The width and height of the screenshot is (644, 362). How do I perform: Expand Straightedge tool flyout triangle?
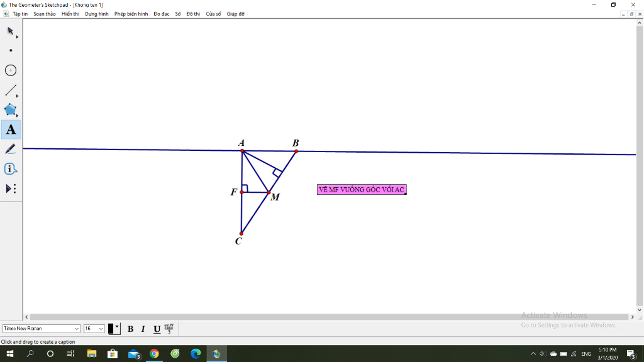click(x=17, y=96)
